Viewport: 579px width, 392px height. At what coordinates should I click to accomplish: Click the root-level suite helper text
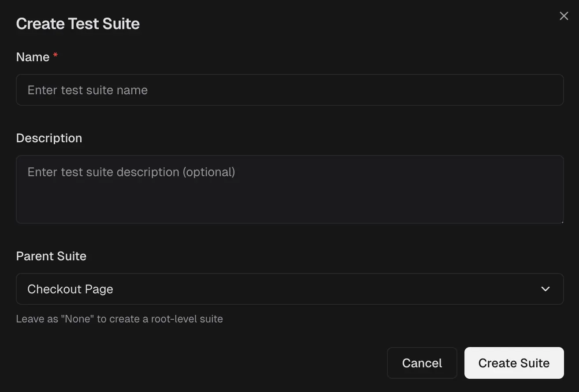click(x=119, y=318)
